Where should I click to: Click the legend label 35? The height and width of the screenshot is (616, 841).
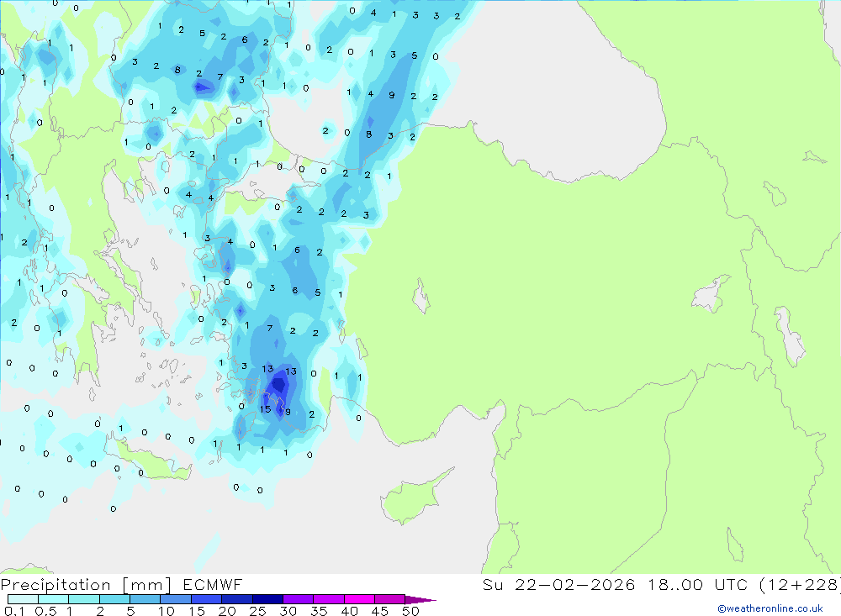tap(319, 611)
